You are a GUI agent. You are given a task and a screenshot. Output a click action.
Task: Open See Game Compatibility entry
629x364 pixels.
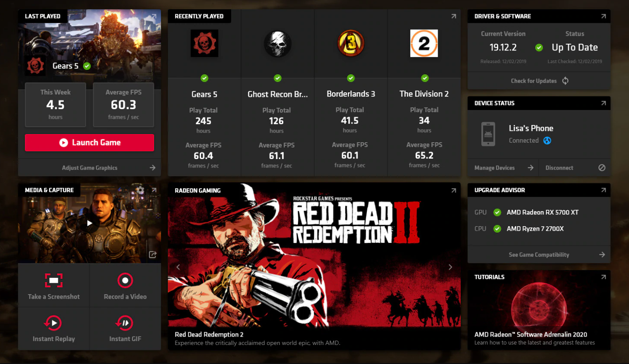(539, 255)
